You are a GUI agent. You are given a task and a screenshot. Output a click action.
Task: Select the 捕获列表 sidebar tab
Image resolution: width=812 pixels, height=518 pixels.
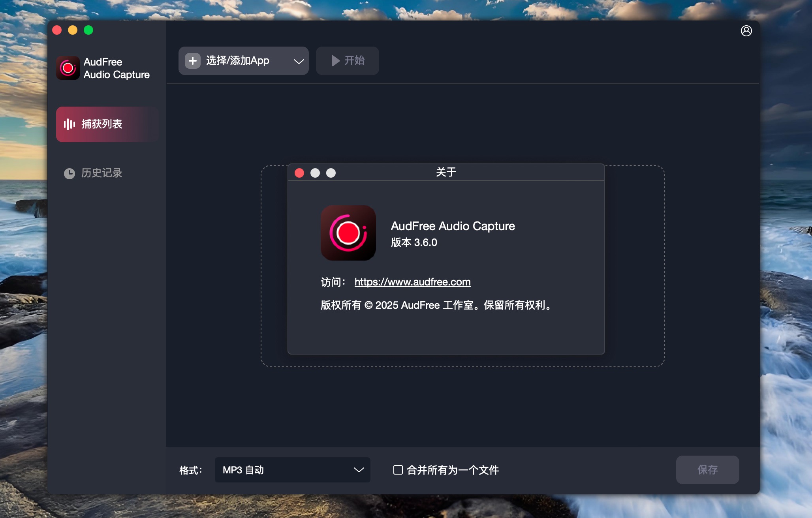click(x=107, y=124)
